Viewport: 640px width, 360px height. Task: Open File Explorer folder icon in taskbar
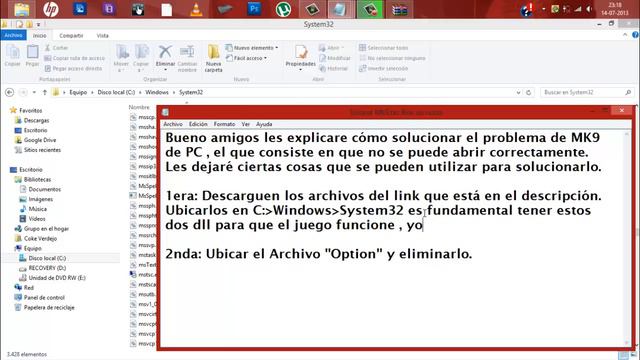pyautogui.click(x=22, y=9)
